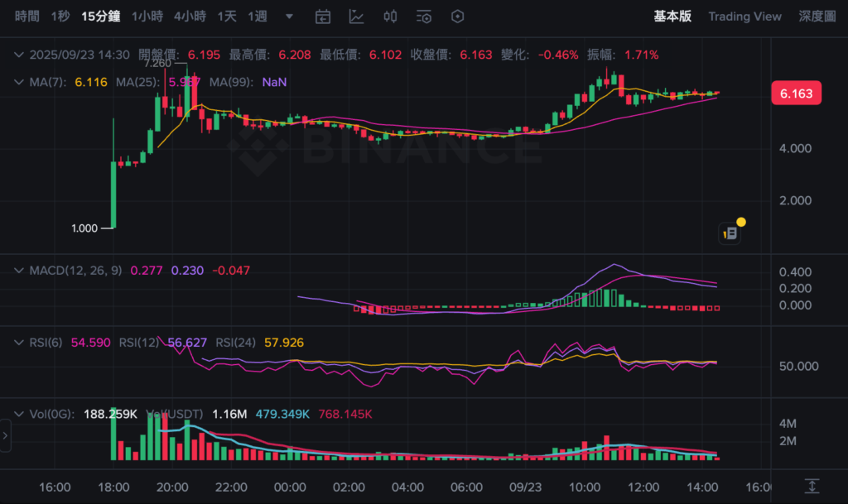Select the candlestick chart style icon
Viewport: 848px width, 504px height.
(390, 17)
